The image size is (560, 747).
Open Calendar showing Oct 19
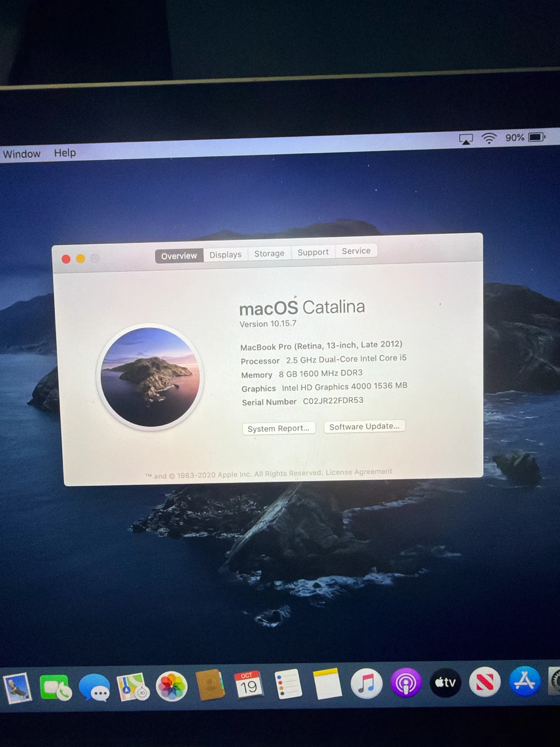pos(249,685)
